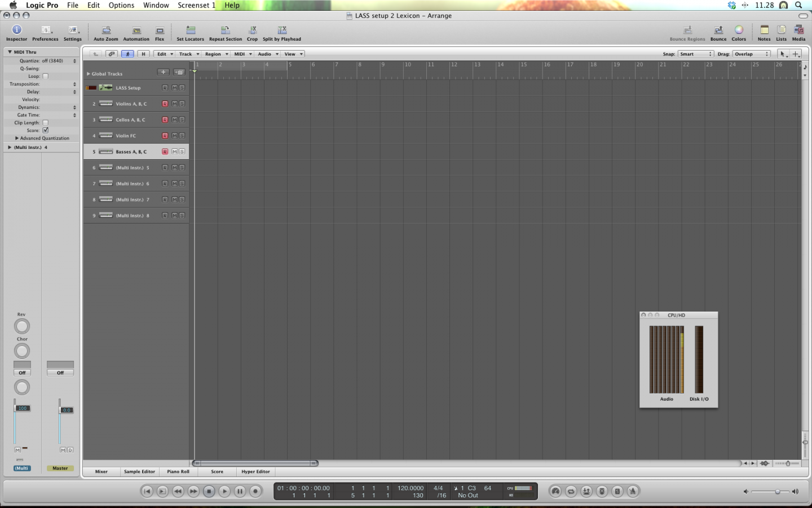Screen dimensions: 812x508
Task: Enable the Loop checkbox in Inspector
Action: click(x=46, y=76)
